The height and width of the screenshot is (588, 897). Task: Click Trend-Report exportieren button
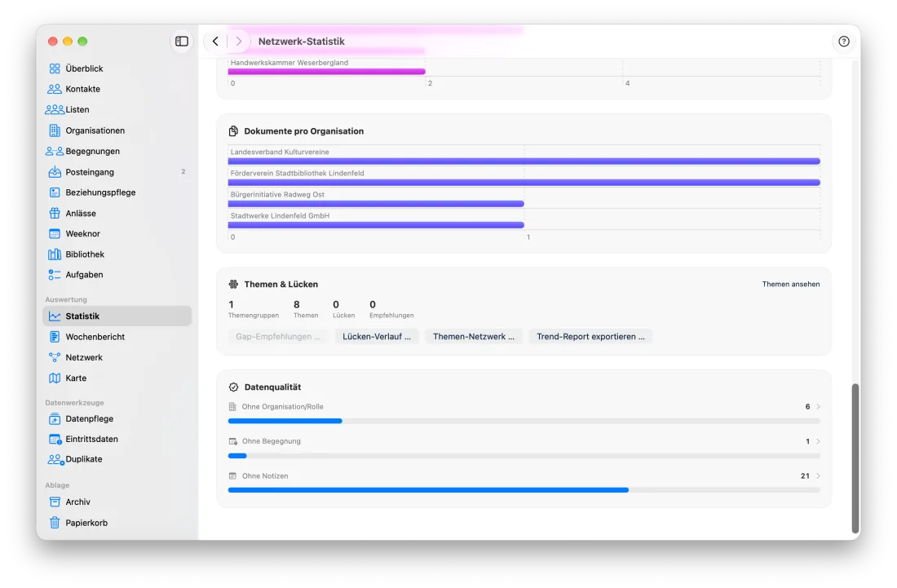590,336
